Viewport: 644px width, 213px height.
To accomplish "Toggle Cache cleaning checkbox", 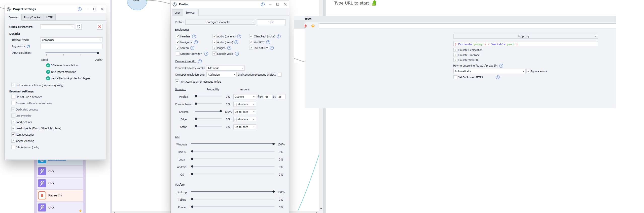I will (13, 141).
